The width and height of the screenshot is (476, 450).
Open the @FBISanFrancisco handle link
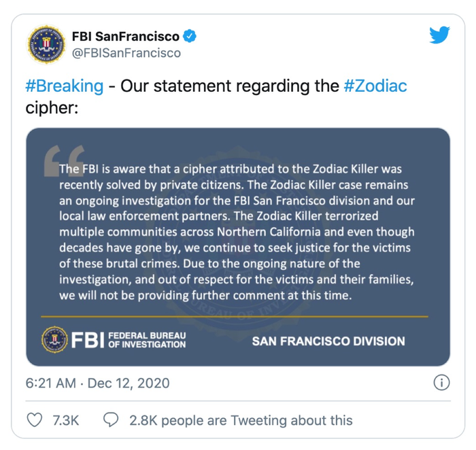tap(126, 52)
